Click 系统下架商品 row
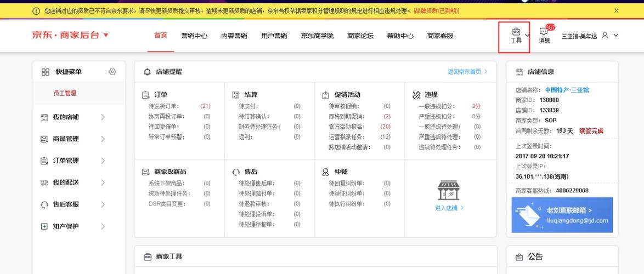The image size is (644, 274). [x=179, y=184]
